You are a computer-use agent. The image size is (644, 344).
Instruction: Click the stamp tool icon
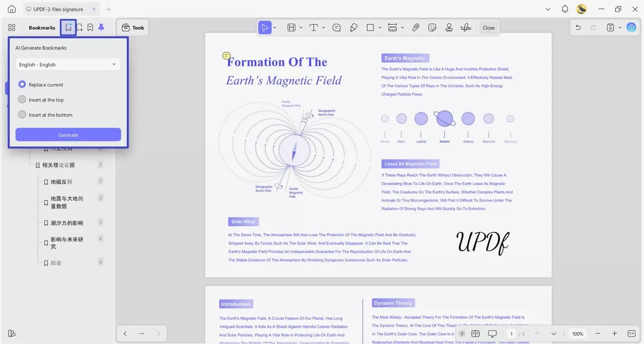(449, 28)
